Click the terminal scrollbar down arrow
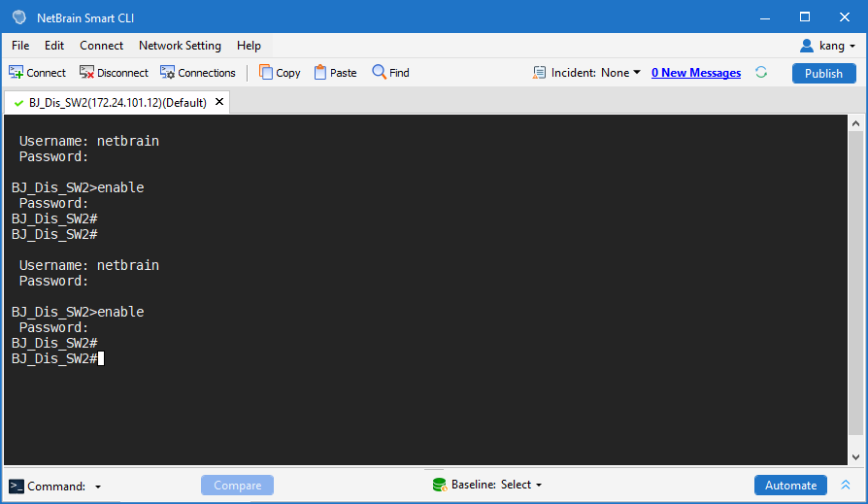 [x=855, y=457]
